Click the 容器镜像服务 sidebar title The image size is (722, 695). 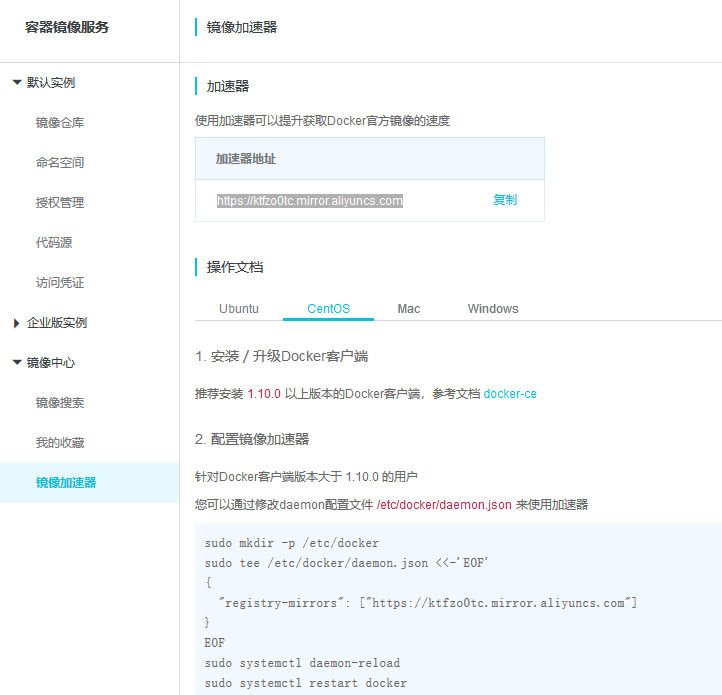(x=67, y=28)
